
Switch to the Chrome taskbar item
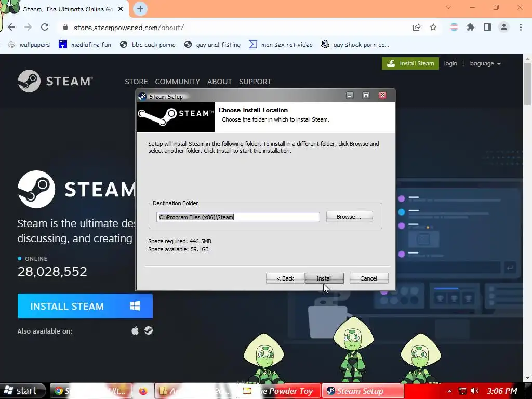pos(91,391)
